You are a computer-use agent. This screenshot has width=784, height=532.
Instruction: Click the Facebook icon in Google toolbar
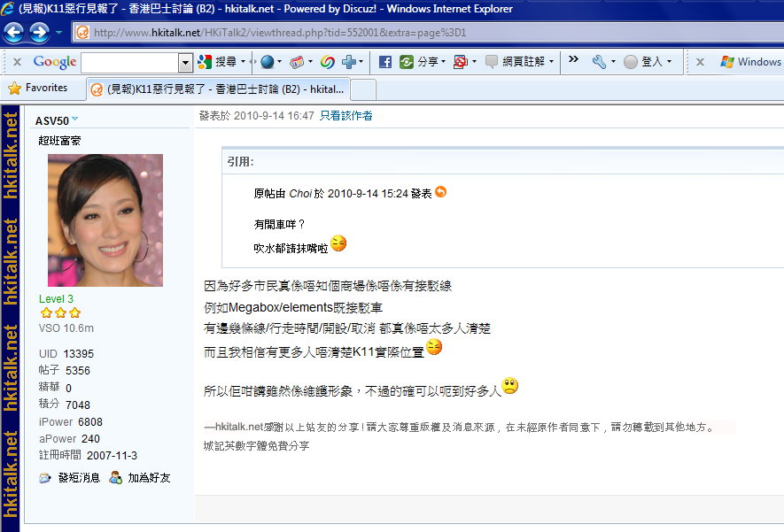pos(385,62)
